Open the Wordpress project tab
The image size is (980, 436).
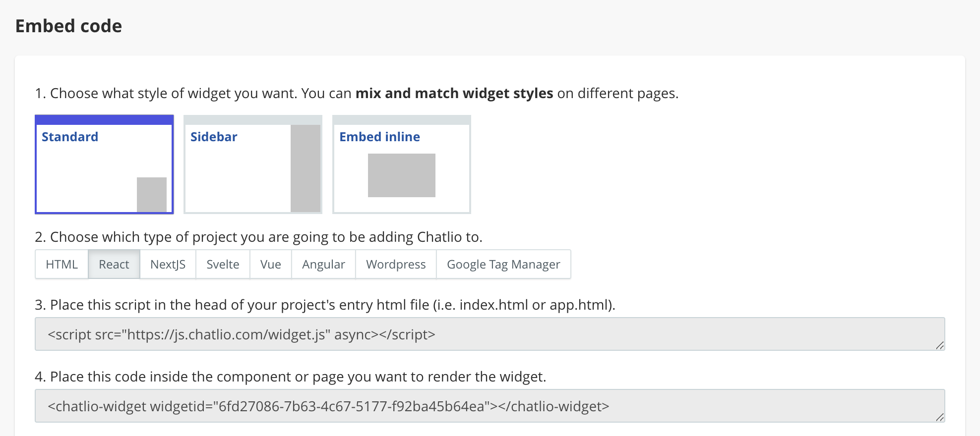(396, 265)
